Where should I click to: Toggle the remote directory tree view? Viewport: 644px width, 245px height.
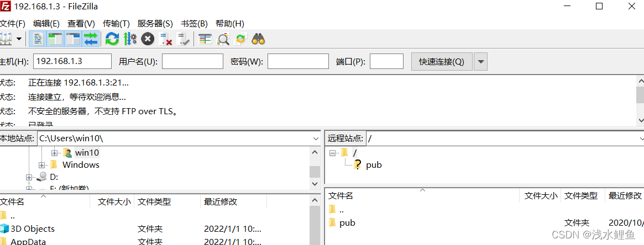click(x=73, y=39)
